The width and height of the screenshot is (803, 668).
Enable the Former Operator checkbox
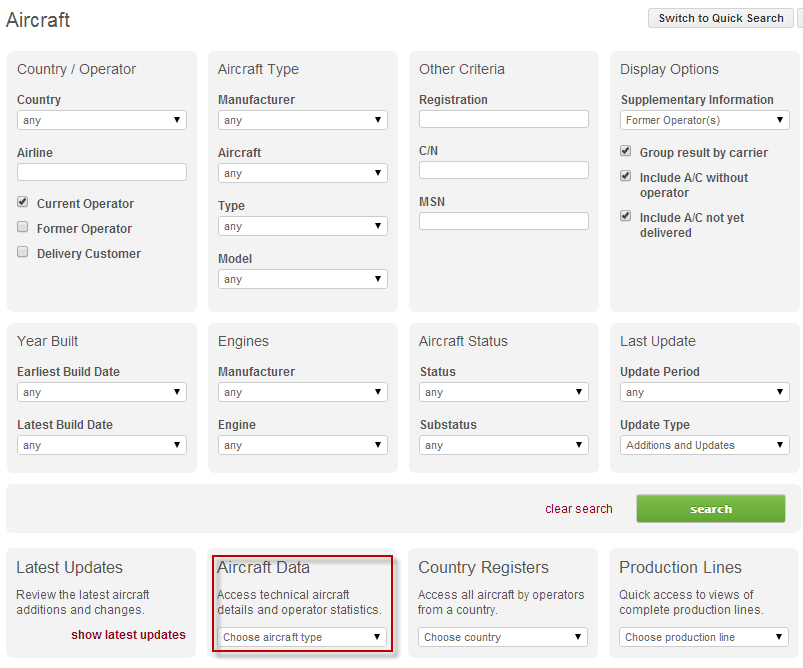(23, 227)
